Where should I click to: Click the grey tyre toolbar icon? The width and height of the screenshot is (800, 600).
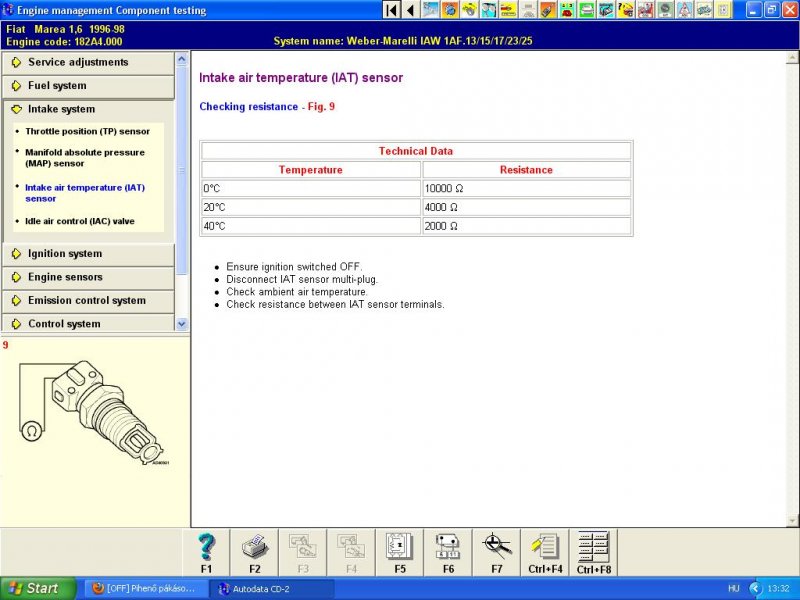click(665, 10)
